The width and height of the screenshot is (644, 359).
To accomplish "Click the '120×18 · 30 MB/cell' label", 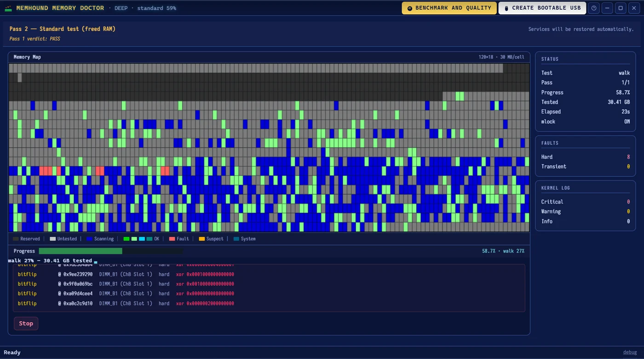I will 501,57.
